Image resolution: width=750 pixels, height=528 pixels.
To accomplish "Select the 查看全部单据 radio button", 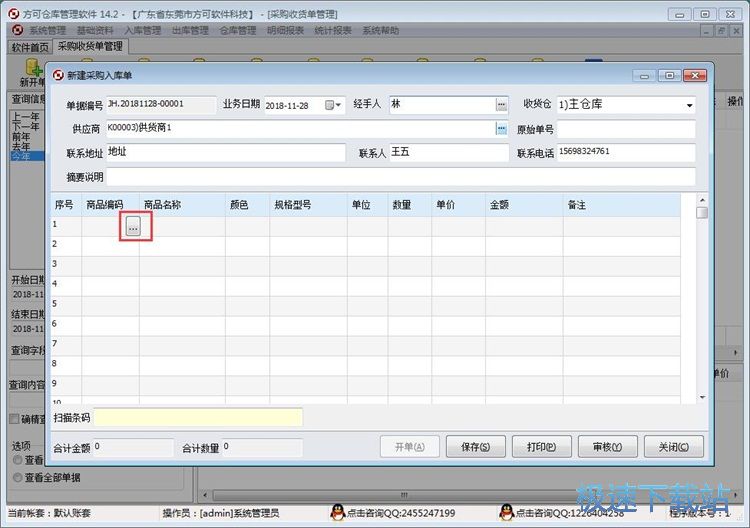I will coord(18,477).
